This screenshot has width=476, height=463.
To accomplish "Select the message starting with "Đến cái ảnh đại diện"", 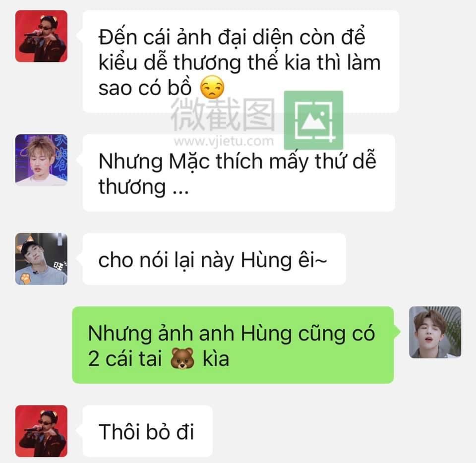I will pos(241,61).
